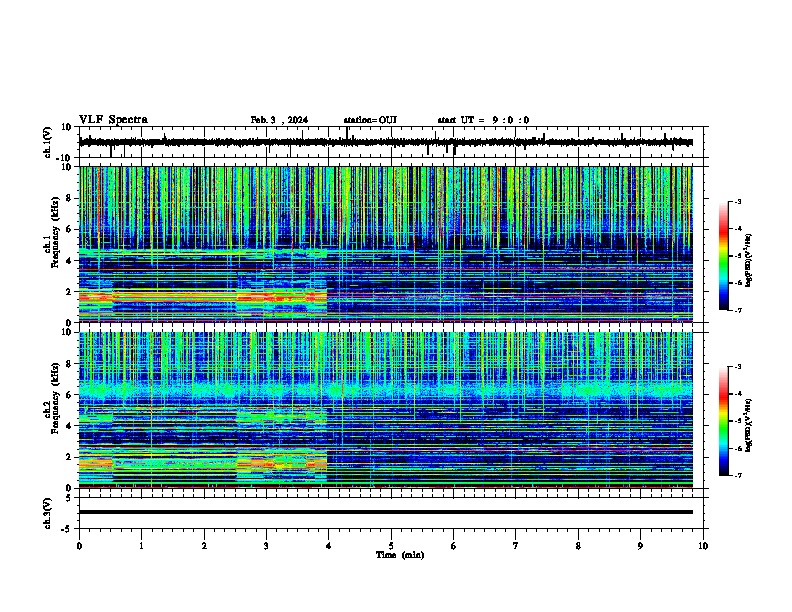
Task: Click the "Time (min)" x-axis label
Action: point(400,555)
